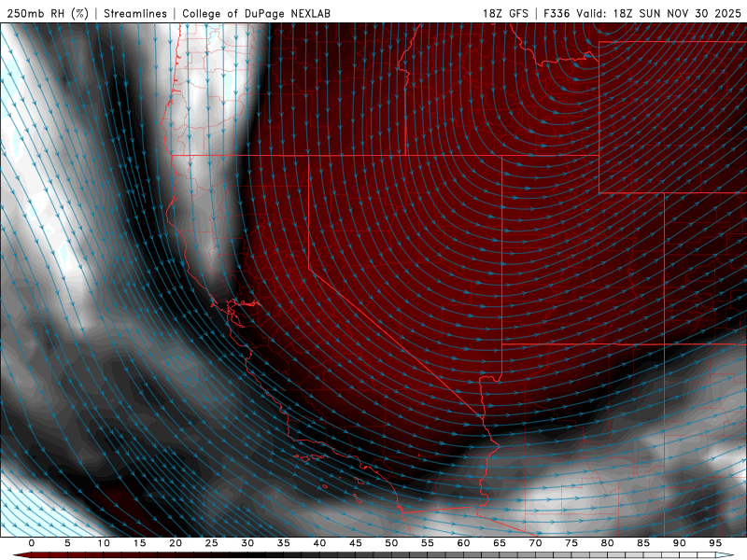Click the "20" colorbar scale label

(176, 543)
